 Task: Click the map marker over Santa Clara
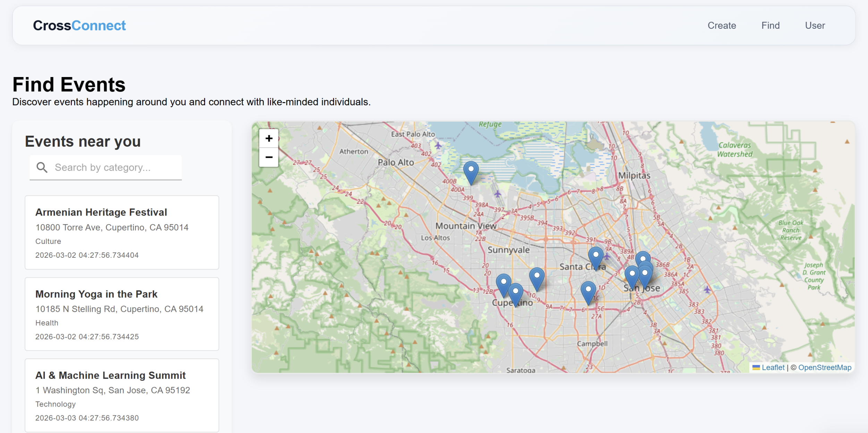coord(595,257)
